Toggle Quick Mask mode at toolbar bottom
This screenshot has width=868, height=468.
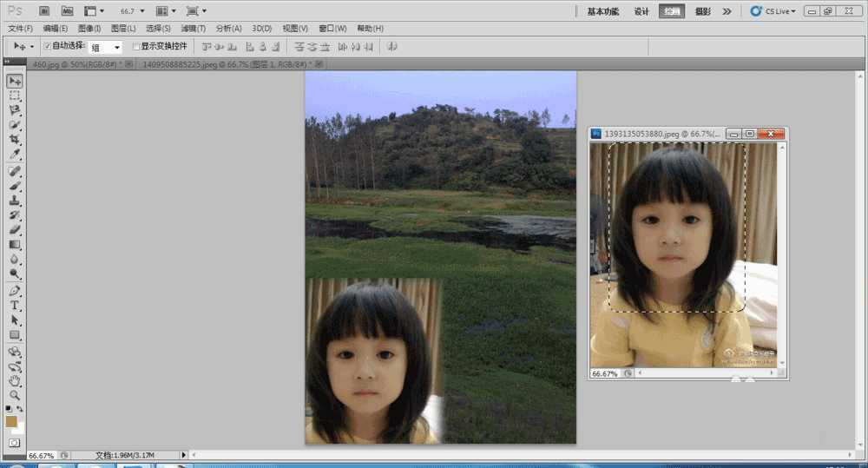pyautogui.click(x=15, y=443)
